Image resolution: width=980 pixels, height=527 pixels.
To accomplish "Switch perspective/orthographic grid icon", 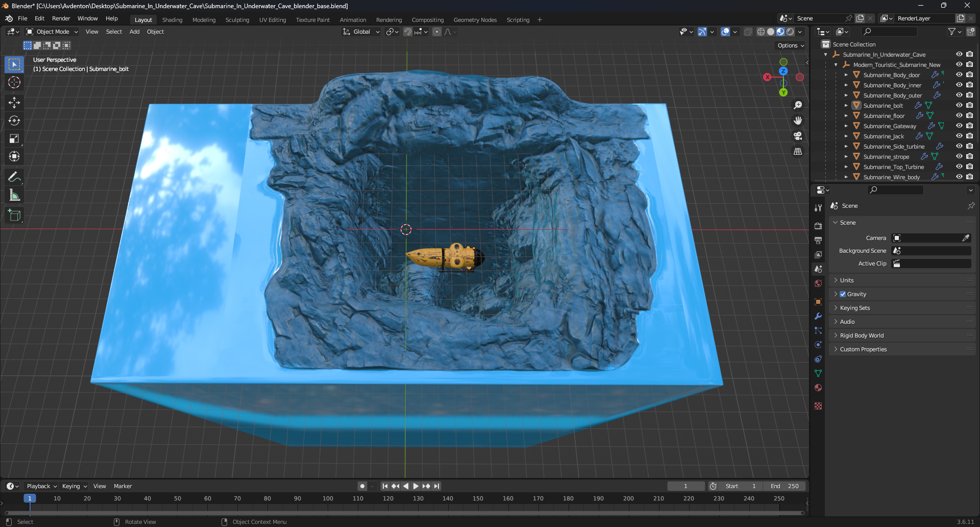I will click(x=798, y=152).
